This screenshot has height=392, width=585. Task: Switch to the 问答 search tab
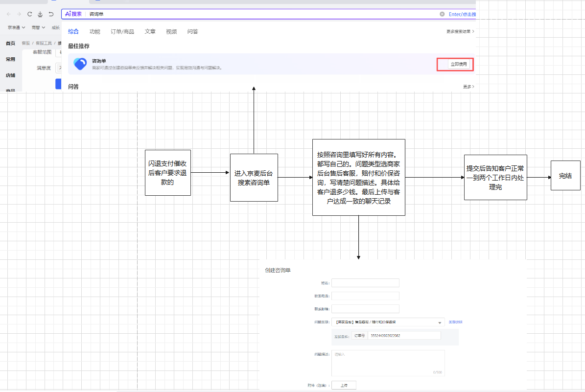click(x=192, y=32)
